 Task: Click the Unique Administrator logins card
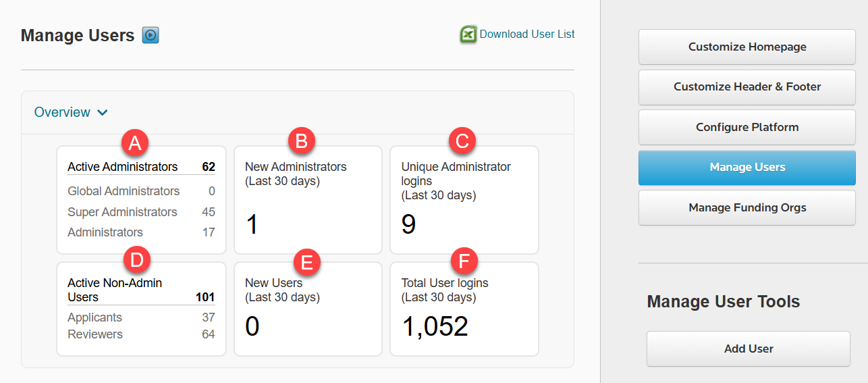click(464, 199)
